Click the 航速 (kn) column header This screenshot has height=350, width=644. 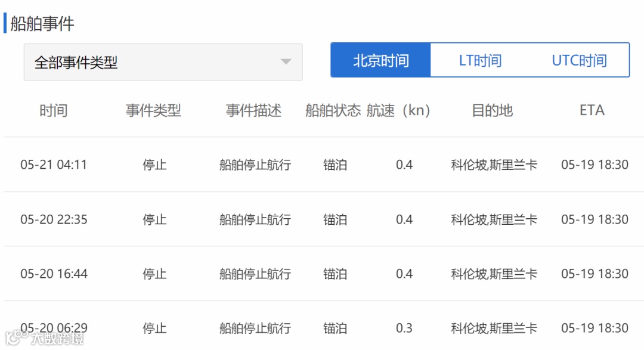[x=398, y=110]
